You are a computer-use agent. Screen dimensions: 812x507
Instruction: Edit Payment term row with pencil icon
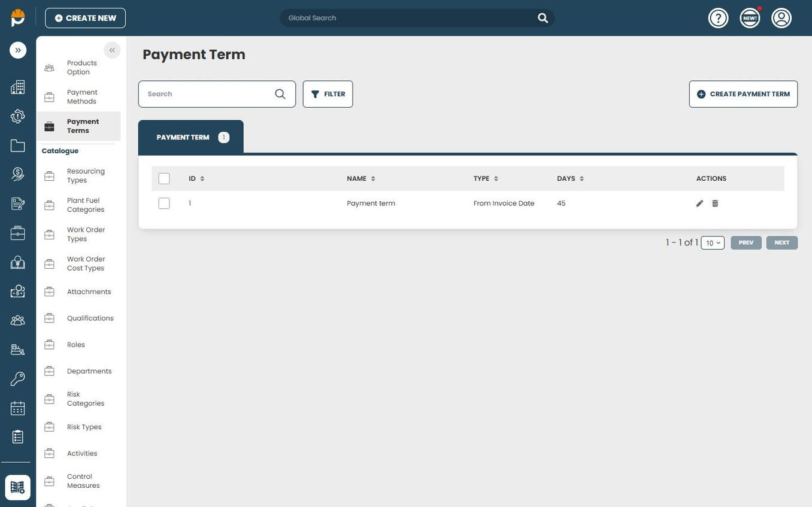[699, 204]
